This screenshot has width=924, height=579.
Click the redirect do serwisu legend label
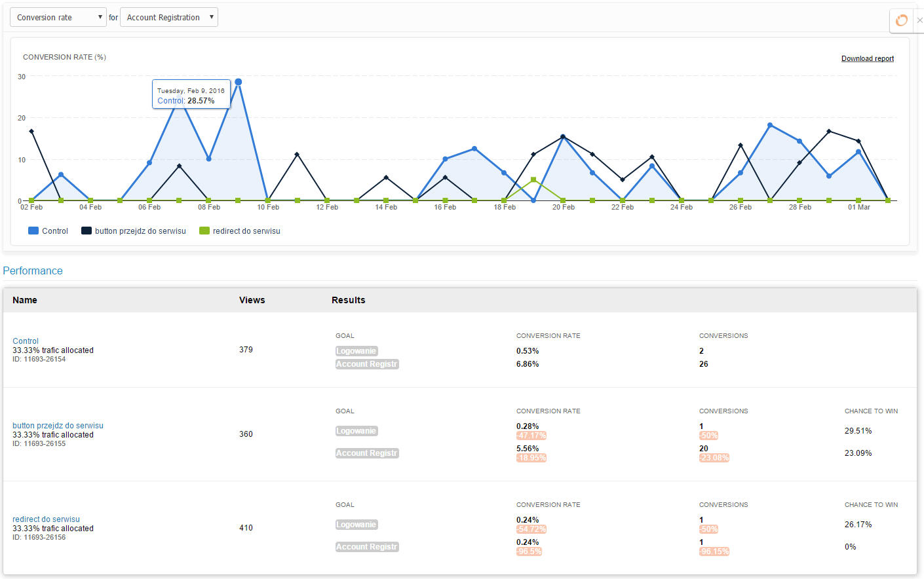[246, 231]
